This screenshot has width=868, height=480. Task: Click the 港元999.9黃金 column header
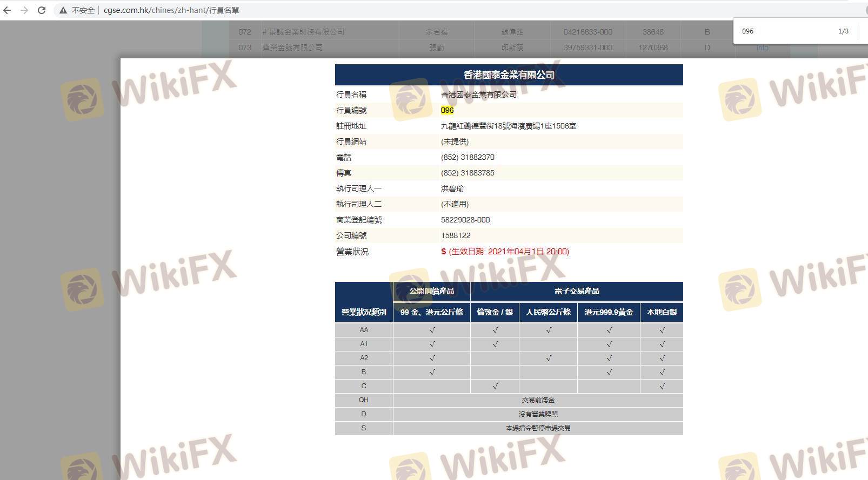[x=609, y=312]
